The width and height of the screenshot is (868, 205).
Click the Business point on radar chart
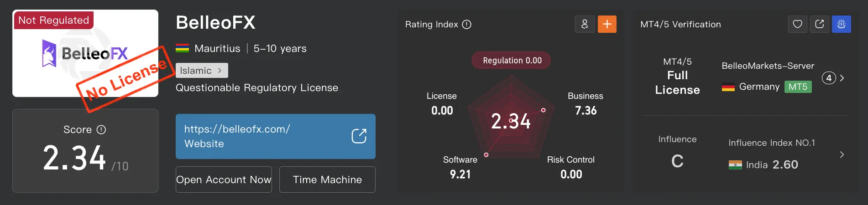click(543, 110)
